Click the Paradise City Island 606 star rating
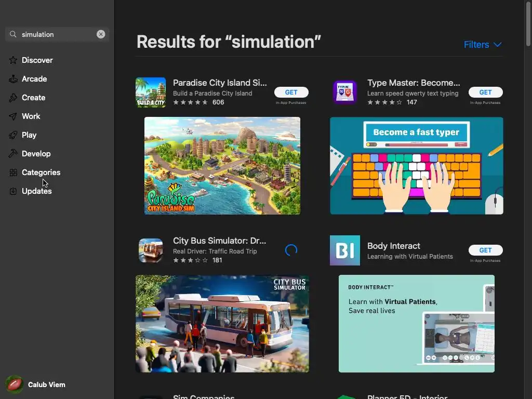Screen dimensions: 532x399 click(x=198, y=102)
